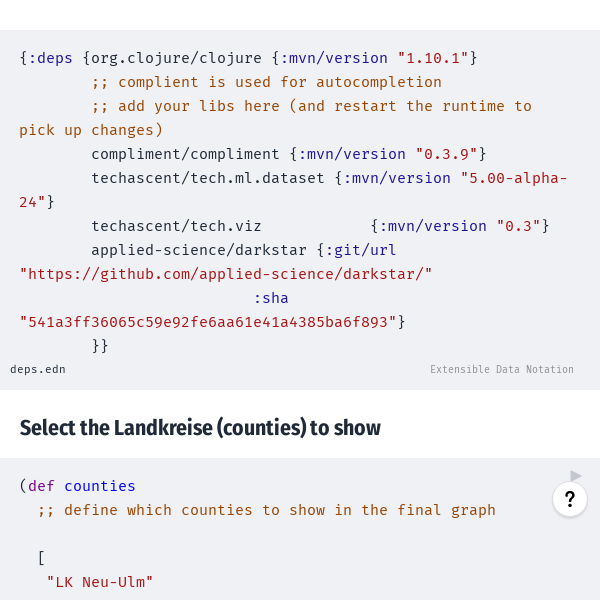Viewport: 600px width, 600px height.
Task: Click the :sha keyword in deps.edn
Action: pyautogui.click(x=271, y=298)
